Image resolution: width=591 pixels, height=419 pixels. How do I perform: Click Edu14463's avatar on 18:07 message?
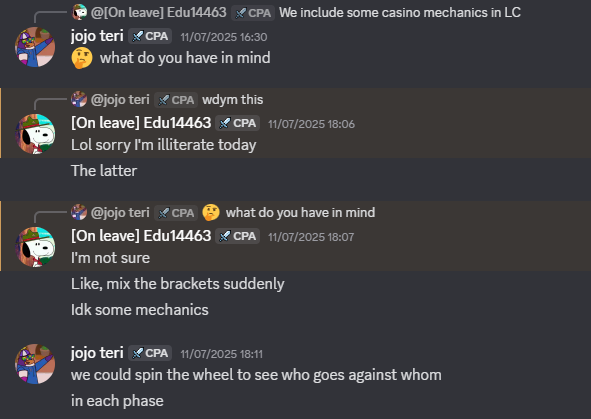pos(35,247)
